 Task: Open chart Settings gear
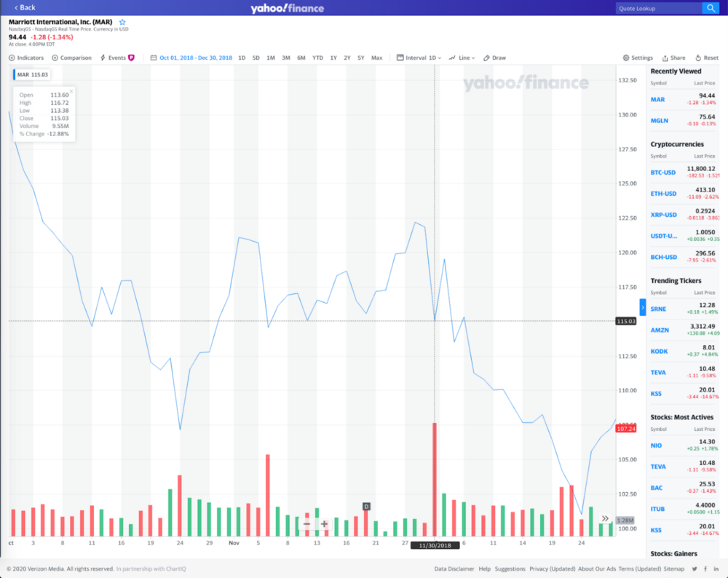(x=638, y=58)
